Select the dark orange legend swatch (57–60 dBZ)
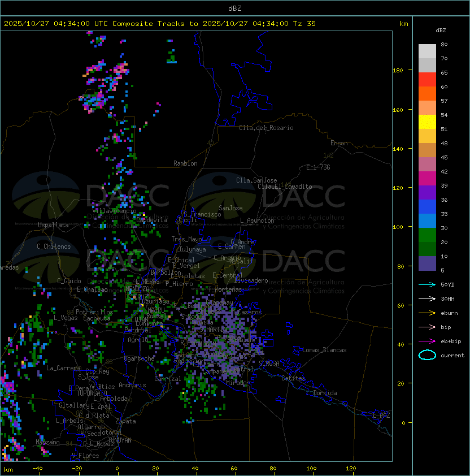 [427, 93]
